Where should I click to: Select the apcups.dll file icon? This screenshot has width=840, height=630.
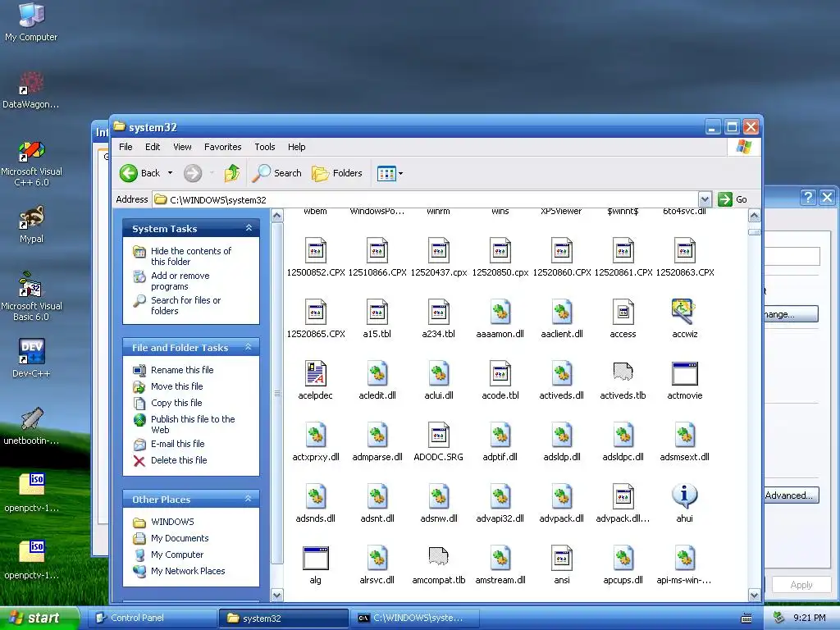coord(623,558)
